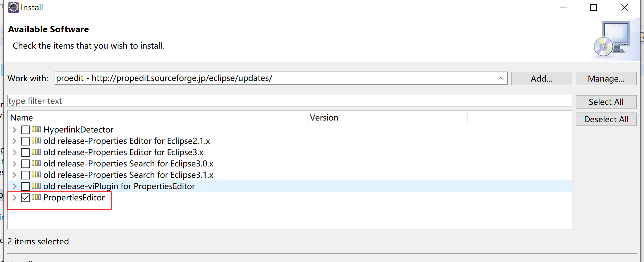This screenshot has height=262, width=644.
Task: Click Deselect All button
Action: (606, 119)
